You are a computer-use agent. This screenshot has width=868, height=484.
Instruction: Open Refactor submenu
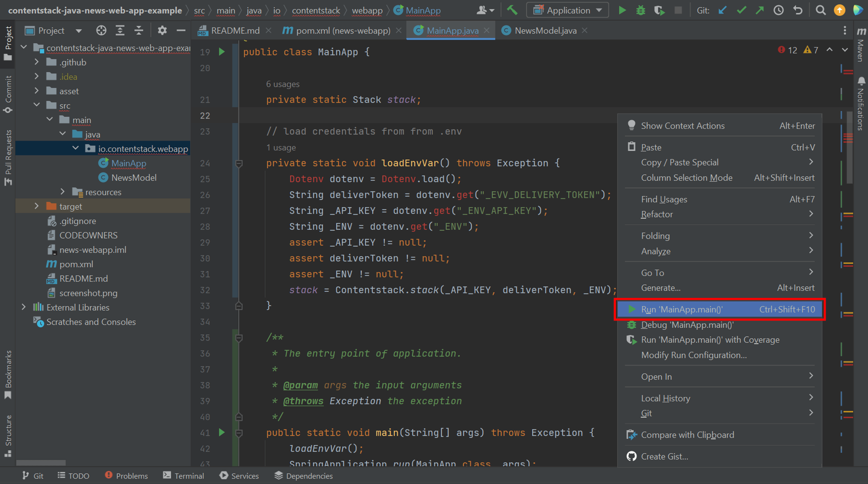point(720,214)
